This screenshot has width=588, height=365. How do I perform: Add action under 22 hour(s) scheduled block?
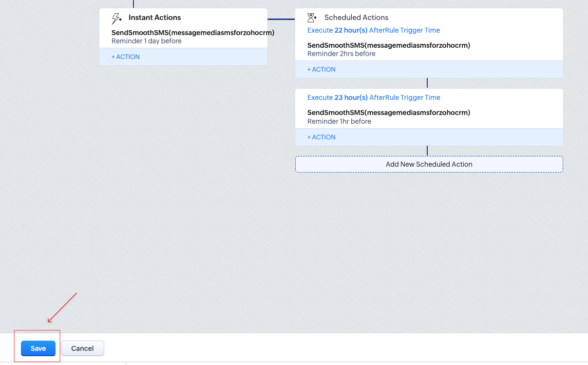322,69
